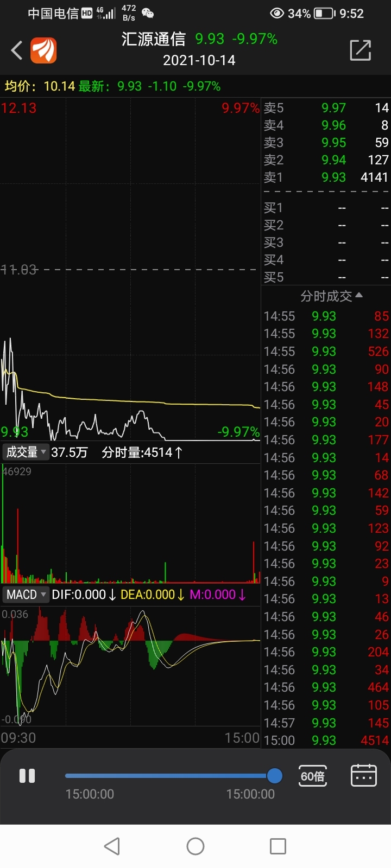Collapse the 分时成交 list header
Viewport: 391px width, 868px height.
[331, 296]
